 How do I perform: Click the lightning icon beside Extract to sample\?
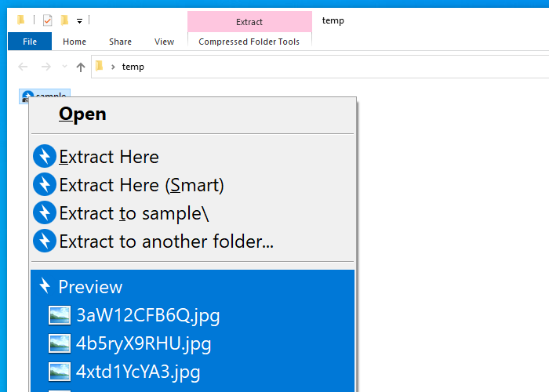coord(45,213)
